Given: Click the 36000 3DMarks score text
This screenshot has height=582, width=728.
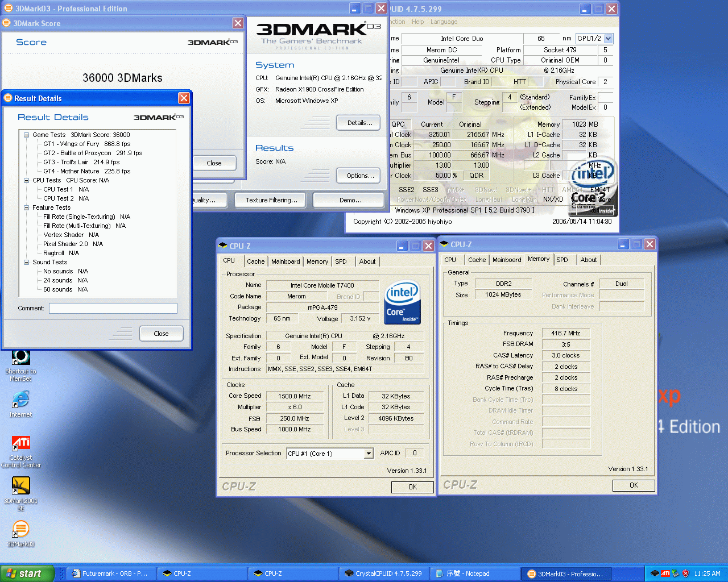Looking at the screenshot, I should pos(122,78).
